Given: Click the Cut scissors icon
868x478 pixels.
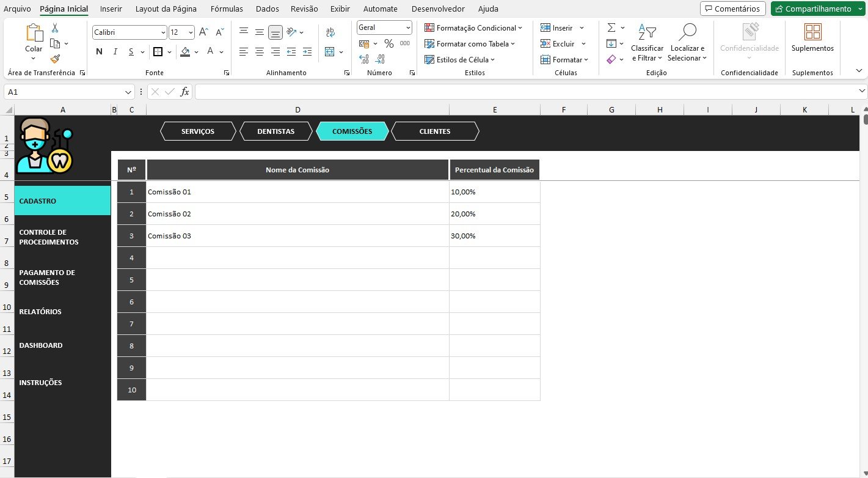Looking at the screenshot, I should (55, 28).
